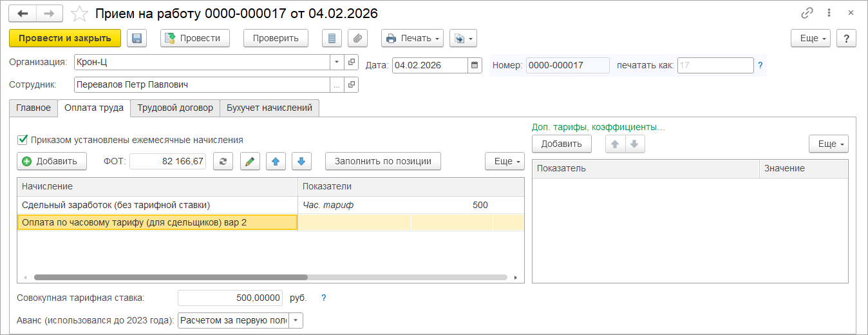The width and height of the screenshot is (868, 335).
Task: Open the Печать dropdown menu
Action: [x=412, y=38]
